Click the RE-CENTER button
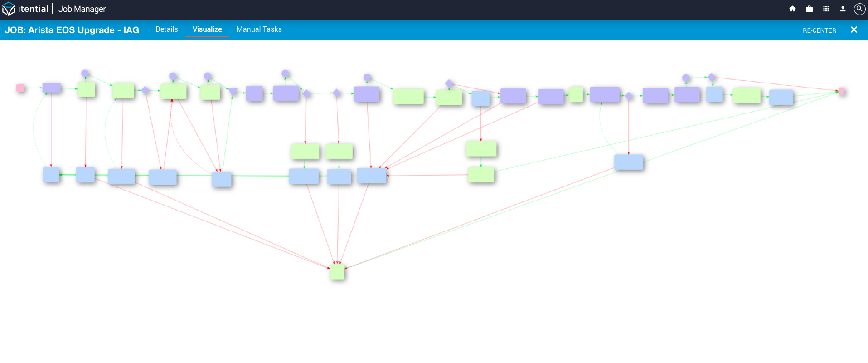 (x=819, y=30)
